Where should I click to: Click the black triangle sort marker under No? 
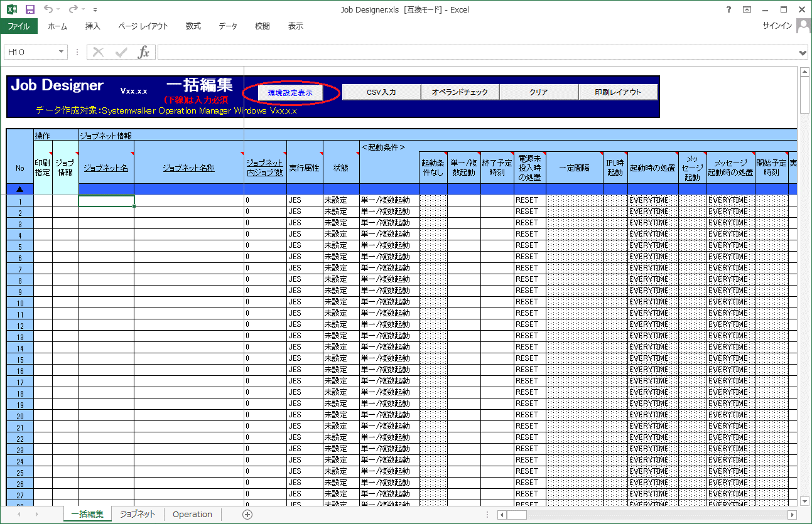[20, 189]
